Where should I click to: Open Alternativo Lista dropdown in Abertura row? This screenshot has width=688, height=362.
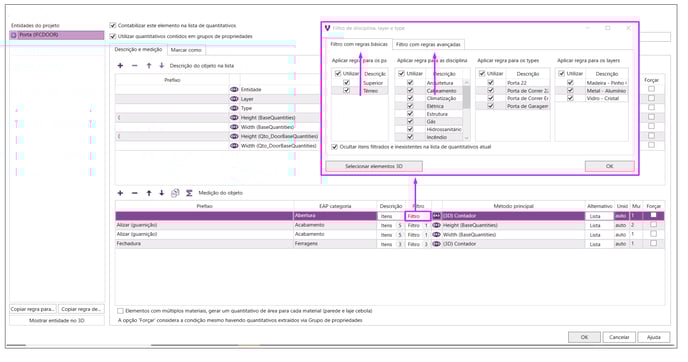pos(599,216)
